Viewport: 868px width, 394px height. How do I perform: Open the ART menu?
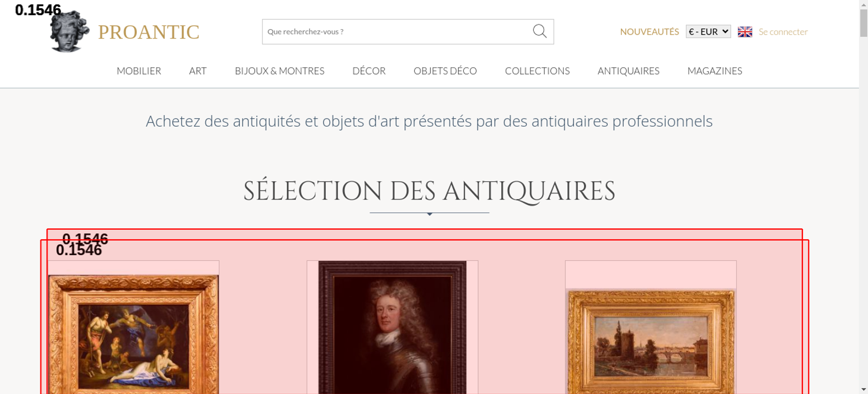pyautogui.click(x=198, y=71)
